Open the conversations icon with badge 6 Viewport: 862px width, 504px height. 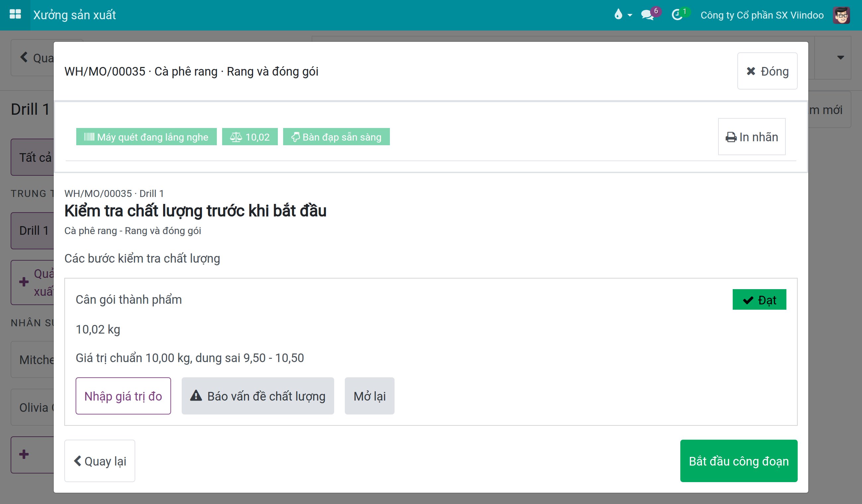tap(650, 14)
